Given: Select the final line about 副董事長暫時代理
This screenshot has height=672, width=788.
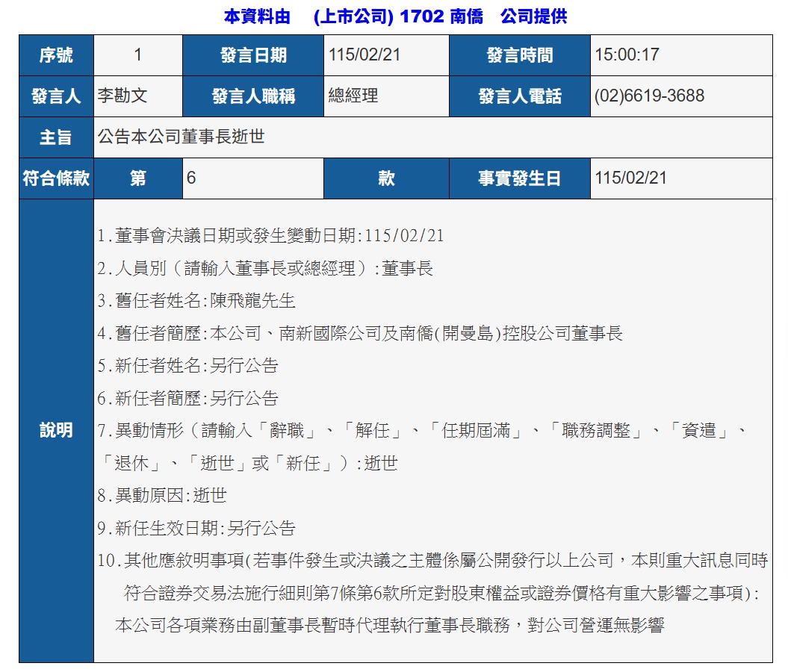Looking at the screenshot, I should pyautogui.click(x=389, y=626).
